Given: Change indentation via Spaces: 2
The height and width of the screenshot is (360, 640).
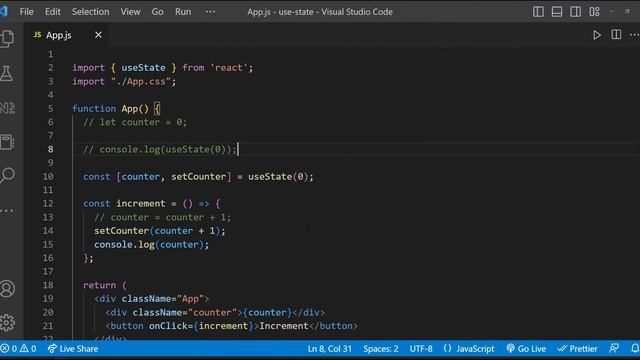Looking at the screenshot, I should 381,349.
